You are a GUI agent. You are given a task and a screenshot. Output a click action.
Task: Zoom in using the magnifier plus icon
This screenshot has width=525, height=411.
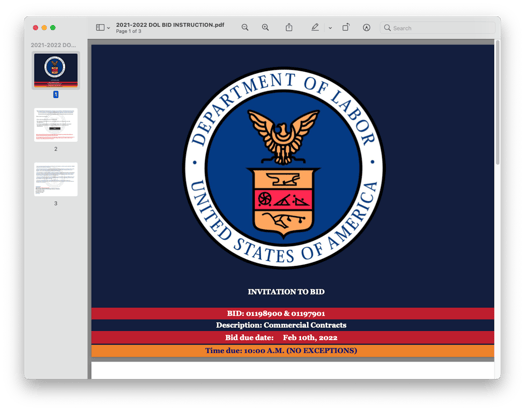point(266,28)
